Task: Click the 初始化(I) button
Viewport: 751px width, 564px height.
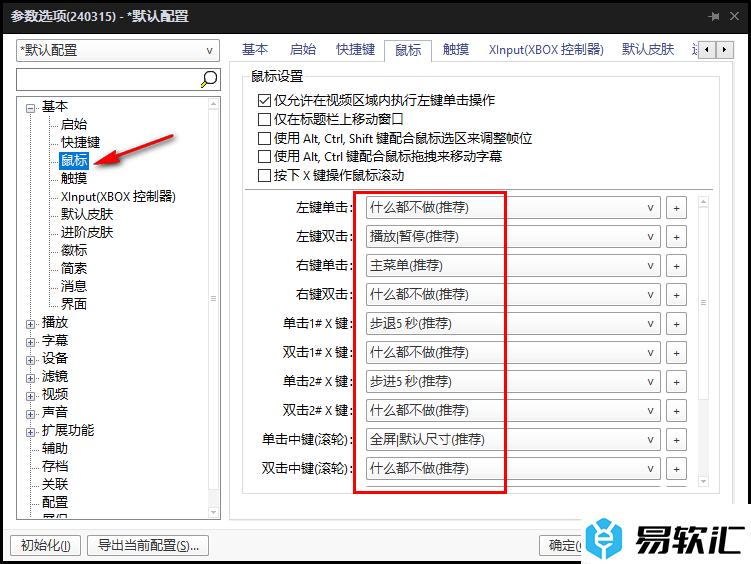Action: (x=45, y=545)
